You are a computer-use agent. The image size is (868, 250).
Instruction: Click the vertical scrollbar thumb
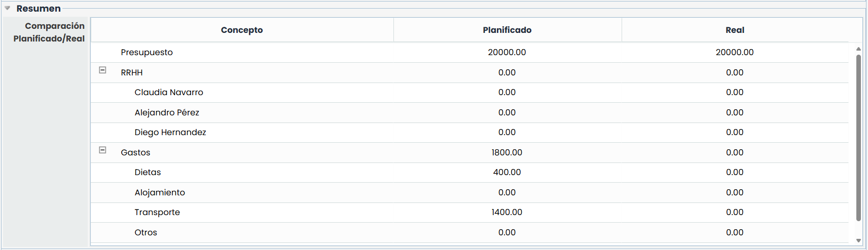click(858, 137)
